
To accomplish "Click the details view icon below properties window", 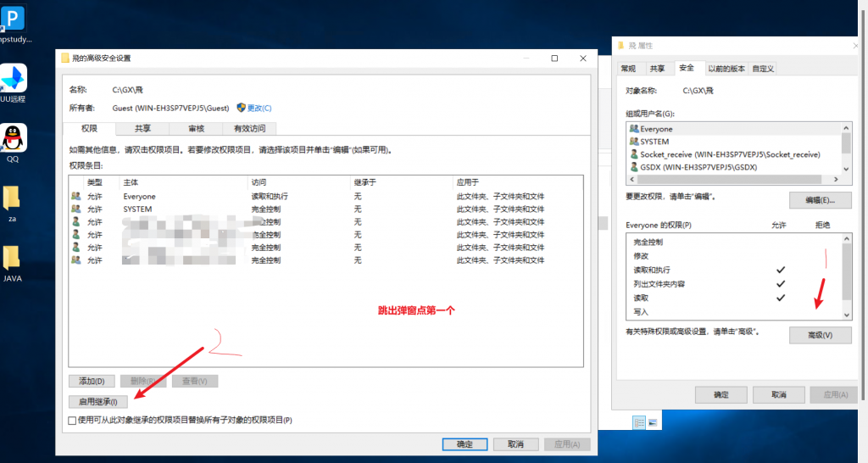I will pyautogui.click(x=640, y=421).
